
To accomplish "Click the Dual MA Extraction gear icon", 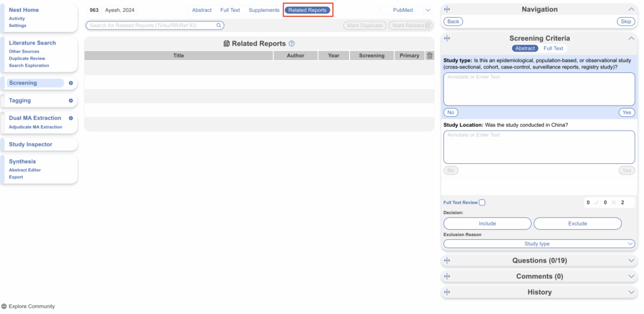I will point(70,118).
